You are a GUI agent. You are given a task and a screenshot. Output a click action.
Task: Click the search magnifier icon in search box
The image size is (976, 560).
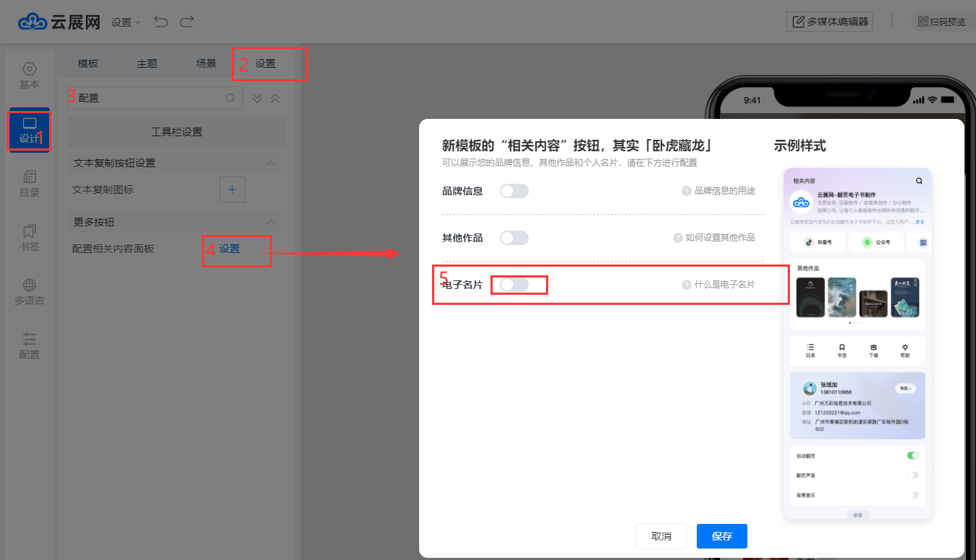(230, 98)
